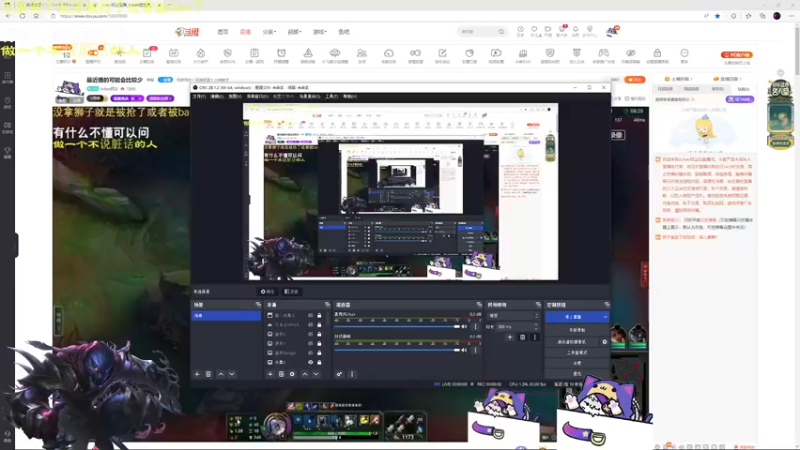Unlock the first source in list
This screenshot has height=450, width=800.
319,315
